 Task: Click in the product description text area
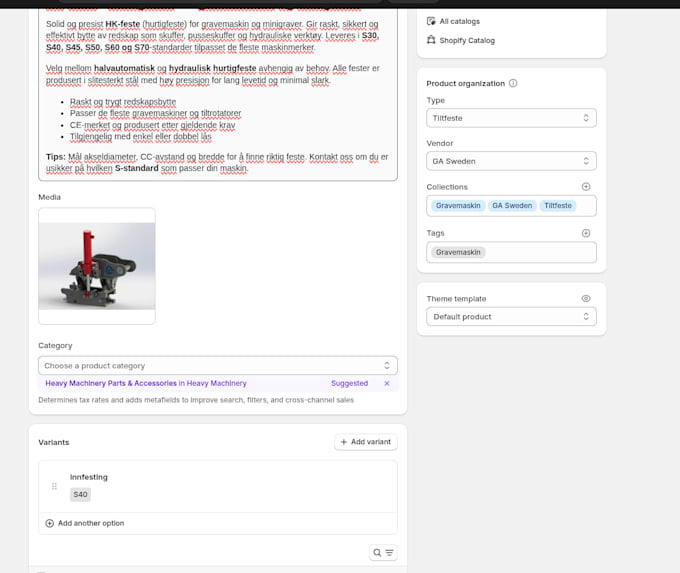[x=218, y=93]
